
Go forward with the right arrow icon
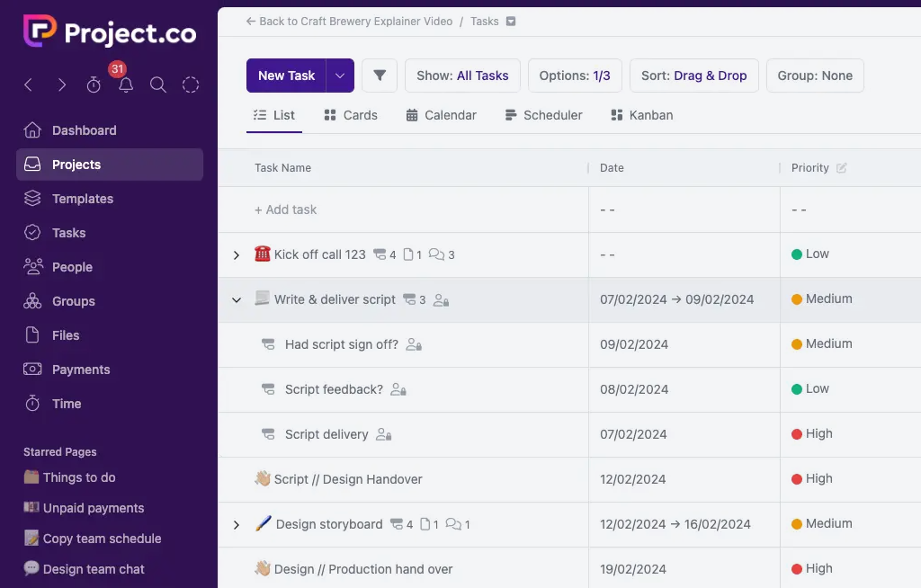pos(62,85)
